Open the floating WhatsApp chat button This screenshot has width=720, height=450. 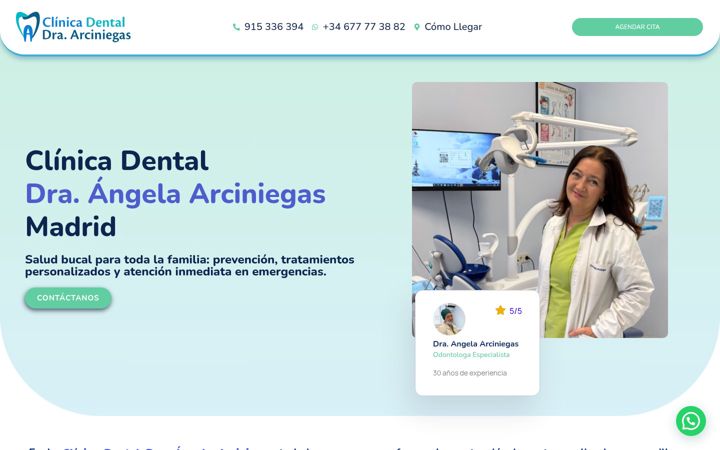point(691,421)
